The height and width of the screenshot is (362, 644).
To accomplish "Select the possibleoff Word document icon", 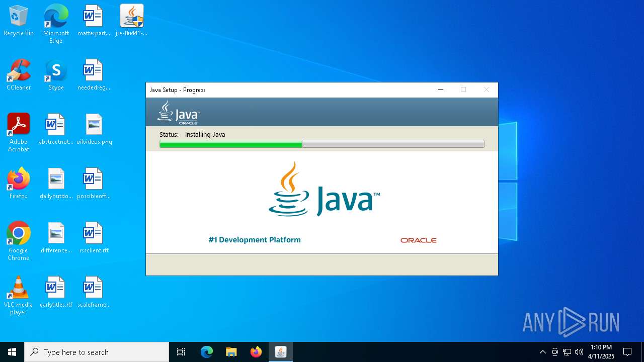I will point(94,184).
